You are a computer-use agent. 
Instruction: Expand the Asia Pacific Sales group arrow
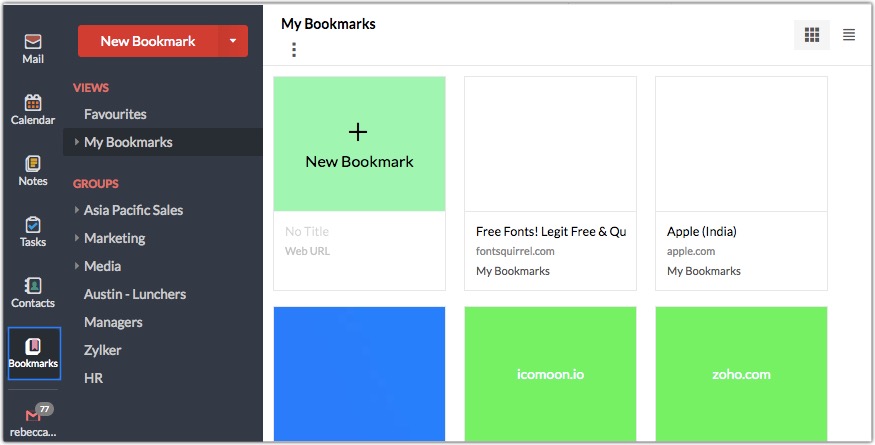point(76,210)
